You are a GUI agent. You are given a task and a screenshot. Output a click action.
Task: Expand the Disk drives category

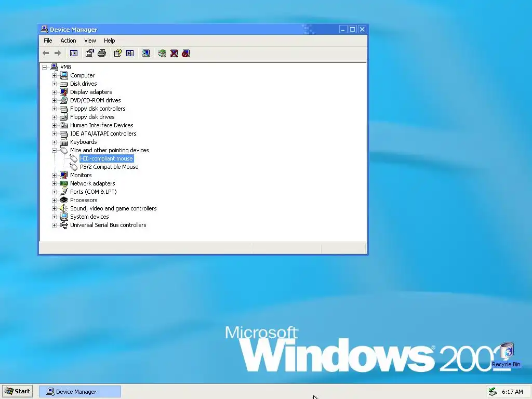[x=54, y=84]
